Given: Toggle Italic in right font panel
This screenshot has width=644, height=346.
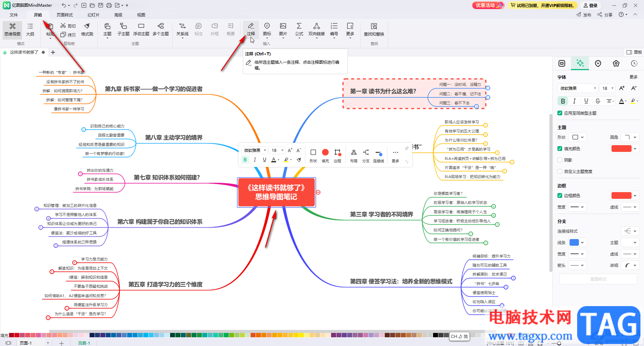Looking at the screenshot, I should click(x=575, y=101).
